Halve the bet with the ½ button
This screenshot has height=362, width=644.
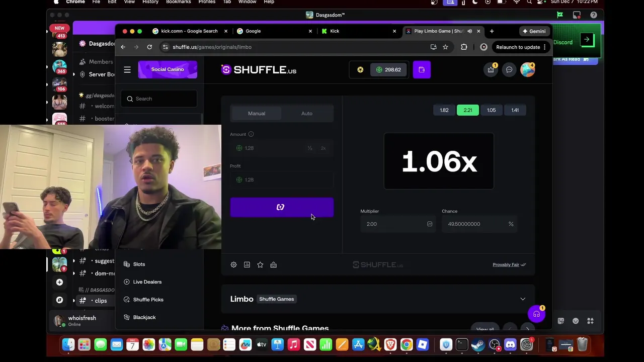click(310, 148)
